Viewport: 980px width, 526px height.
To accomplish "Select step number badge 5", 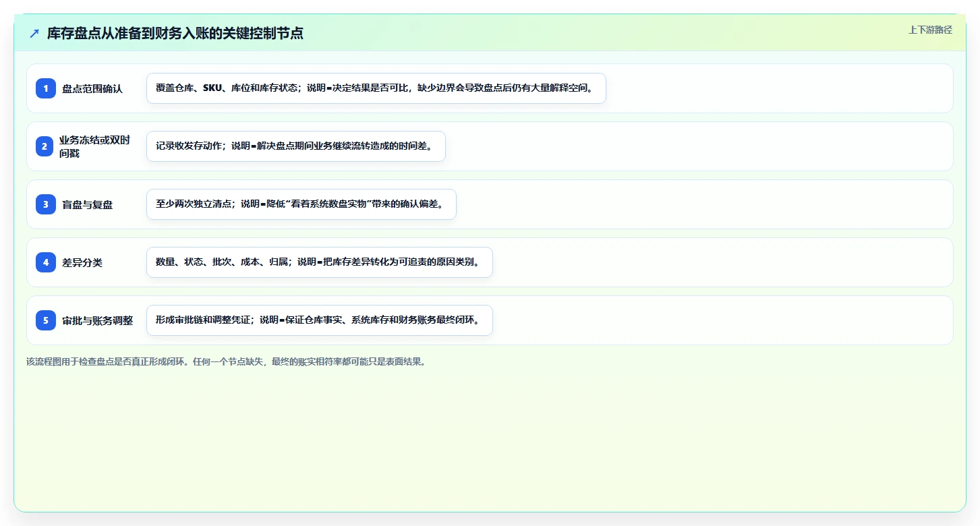I will tap(46, 320).
